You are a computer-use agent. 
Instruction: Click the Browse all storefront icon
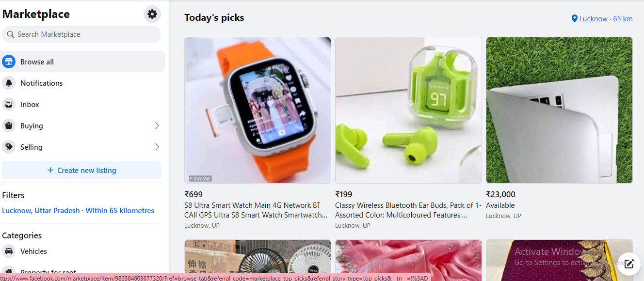pos(9,62)
